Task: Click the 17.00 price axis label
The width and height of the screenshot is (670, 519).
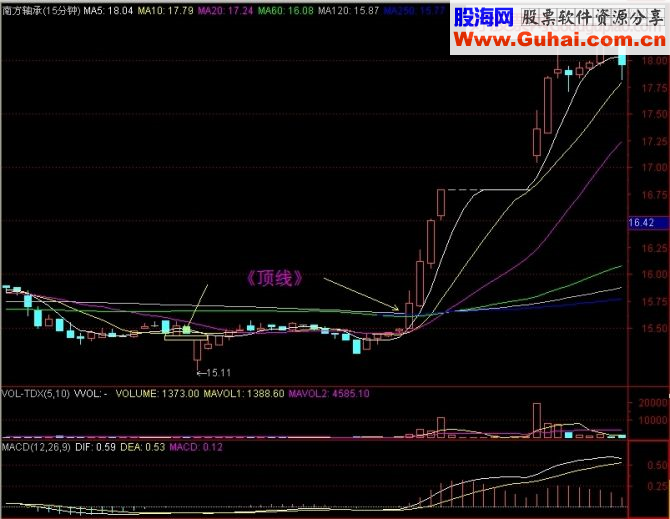Action: point(654,167)
